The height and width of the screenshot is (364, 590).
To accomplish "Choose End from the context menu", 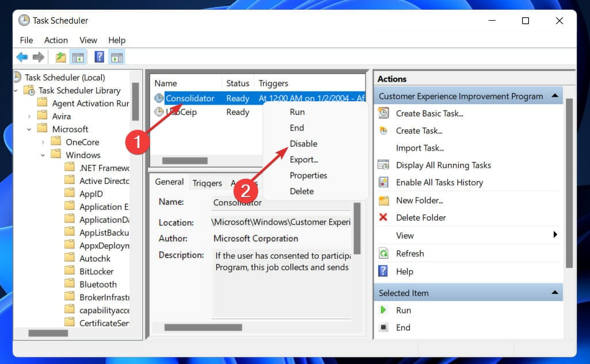I will tap(297, 128).
